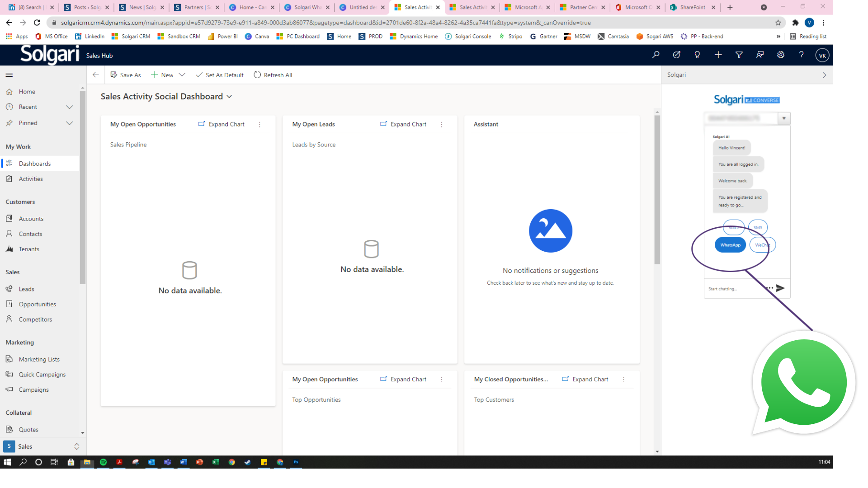Select the SMS channel button
This screenshot has width=868, height=488.
point(758,228)
